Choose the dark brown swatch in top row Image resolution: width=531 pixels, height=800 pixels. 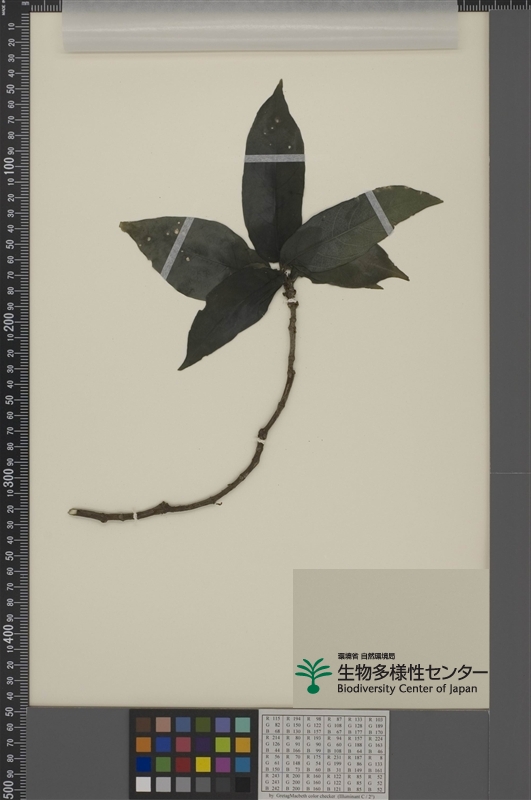click(x=143, y=724)
